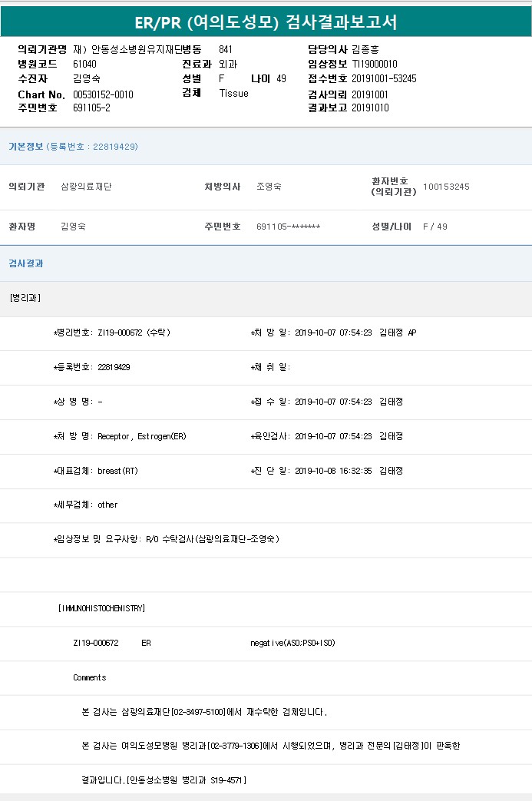
Task: Click 진단일 timestamp '2019-10-08 16:32:35'
Action: coord(333,471)
